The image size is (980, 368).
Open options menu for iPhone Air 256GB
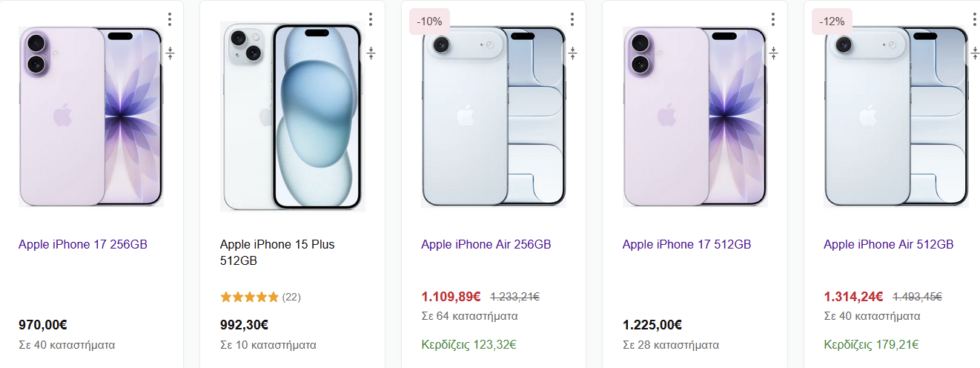572,19
